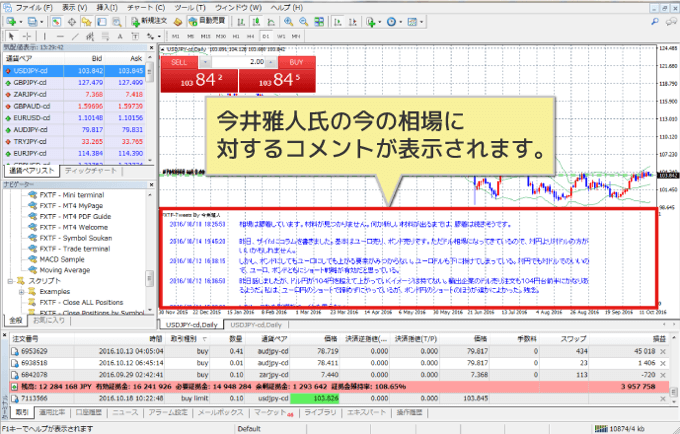
Task: Open the profiles toolbar icon
Action: coord(33,22)
